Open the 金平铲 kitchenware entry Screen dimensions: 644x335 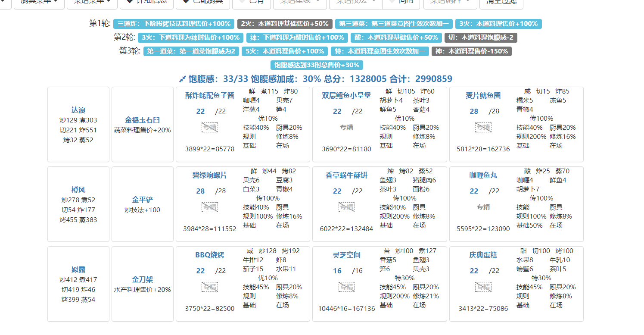(142, 200)
